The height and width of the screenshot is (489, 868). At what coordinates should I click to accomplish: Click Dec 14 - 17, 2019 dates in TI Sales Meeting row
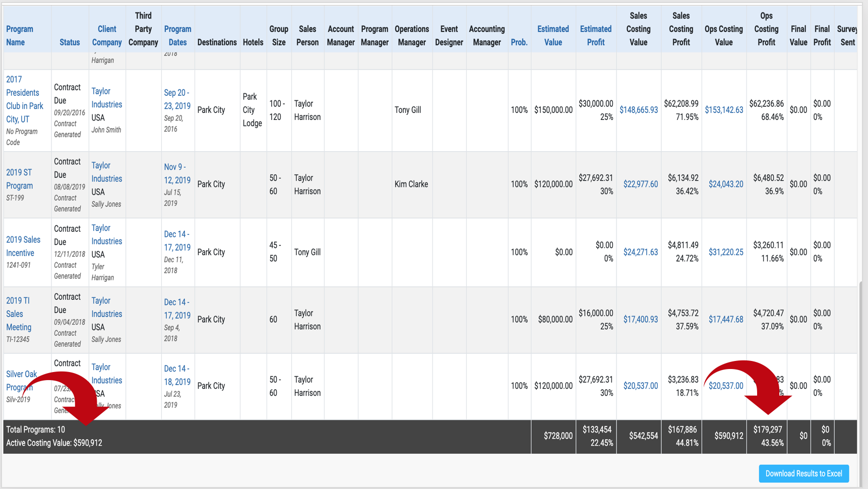(x=177, y=309)
